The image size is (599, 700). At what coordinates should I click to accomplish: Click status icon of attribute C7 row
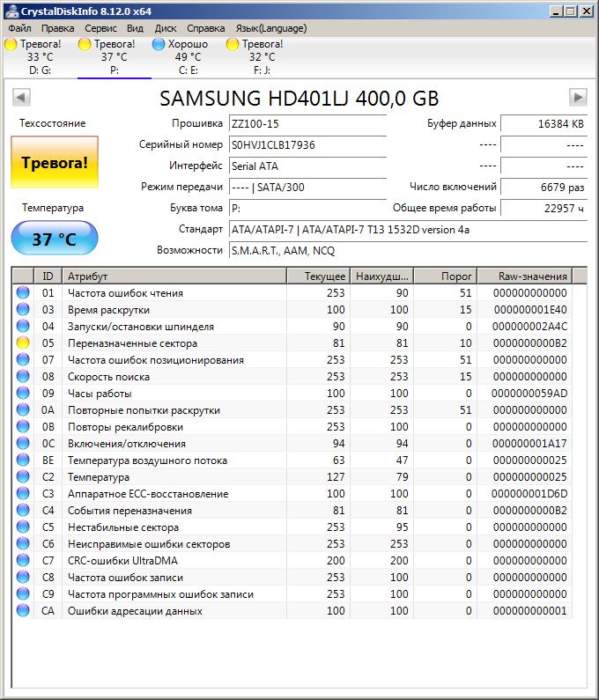point(23,560)
